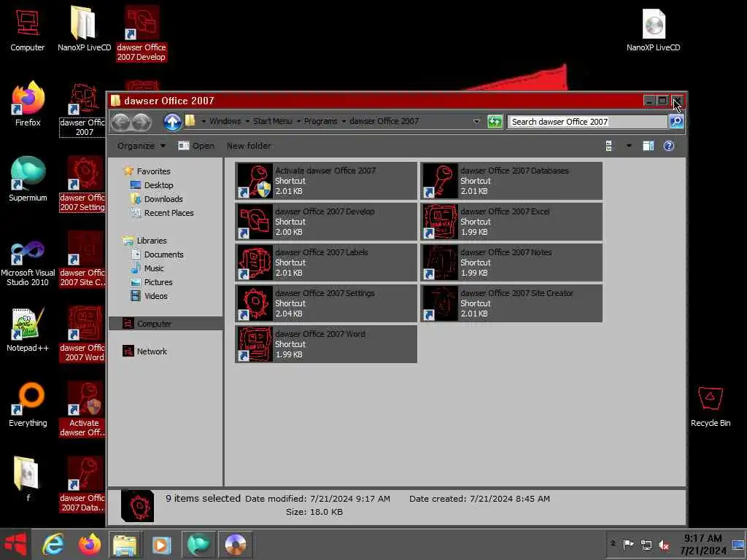Open the Organize menu
The height and width of the screenshot is (560, 747).
(x=142, y=146)
